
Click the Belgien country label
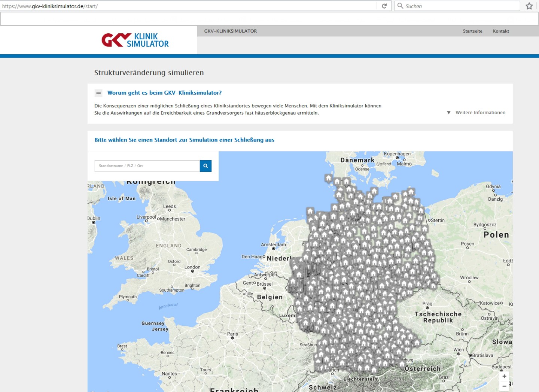270,297
